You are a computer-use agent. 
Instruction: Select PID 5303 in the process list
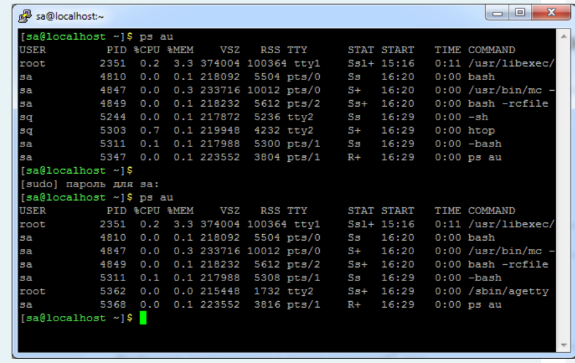coord(113,131)
